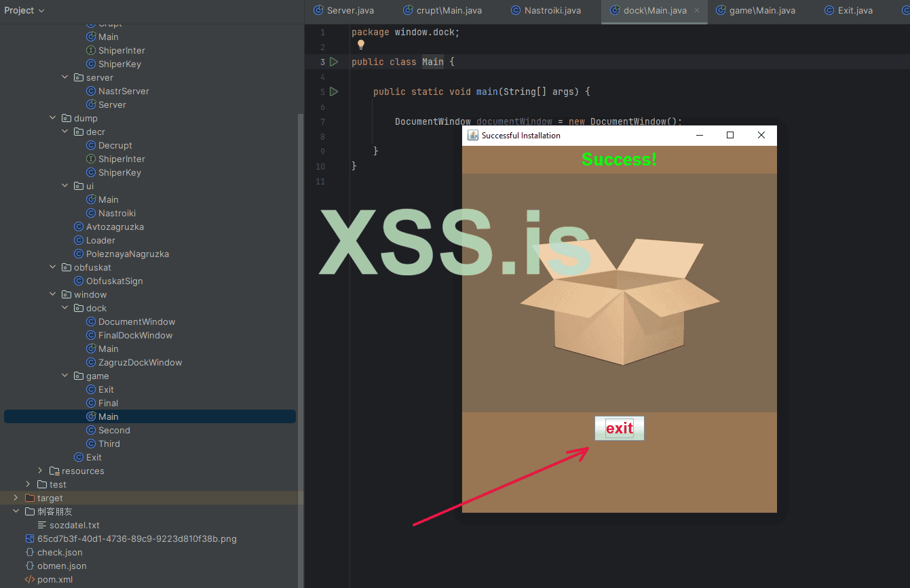Switch to the Server.java tab
Screen dimensions: 910x588
tap(343, 10)
